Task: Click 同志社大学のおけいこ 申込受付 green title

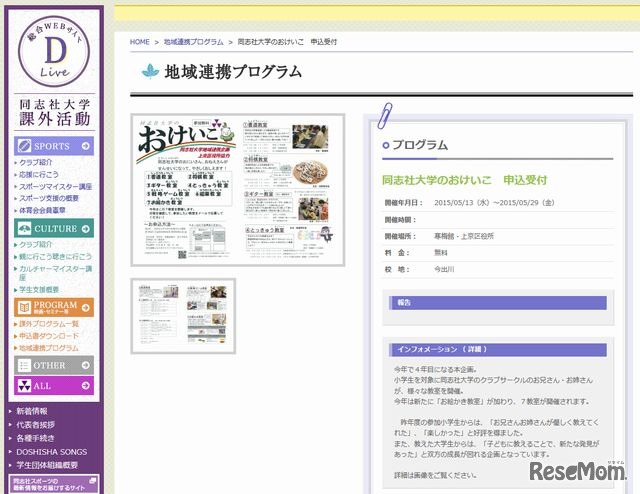Action: (x=464, y=180)
